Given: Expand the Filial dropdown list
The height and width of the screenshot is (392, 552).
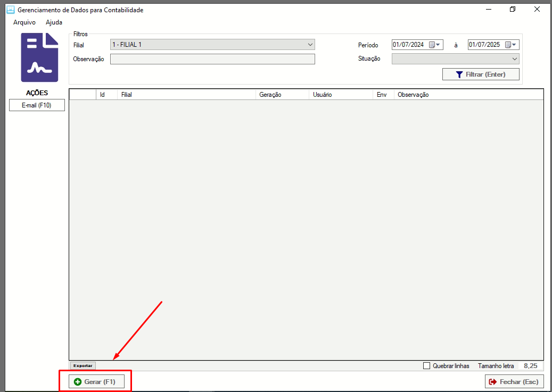Looking at the screenshot, I should point(310,45).
